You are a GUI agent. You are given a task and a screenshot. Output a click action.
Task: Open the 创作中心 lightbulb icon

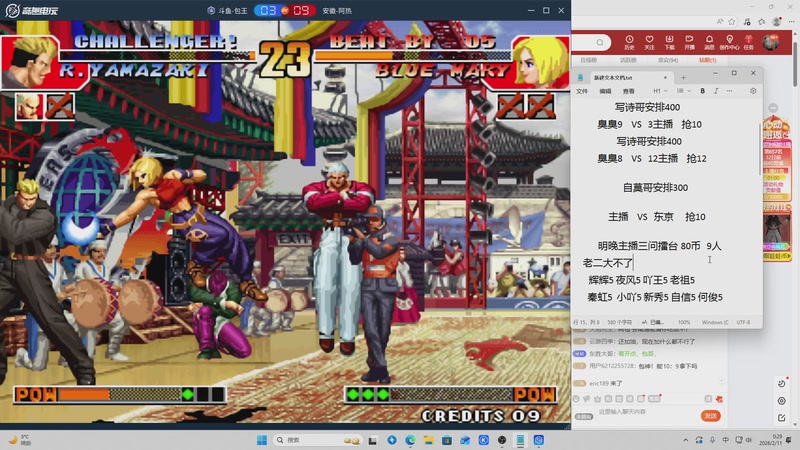[x=730, y=42]
